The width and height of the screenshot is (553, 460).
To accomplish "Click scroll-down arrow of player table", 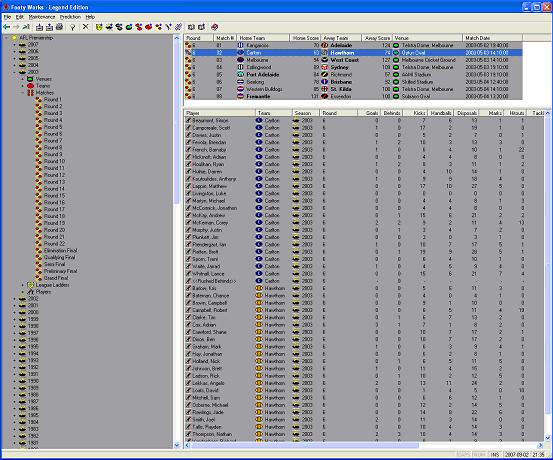I will [x=547, y=438].
